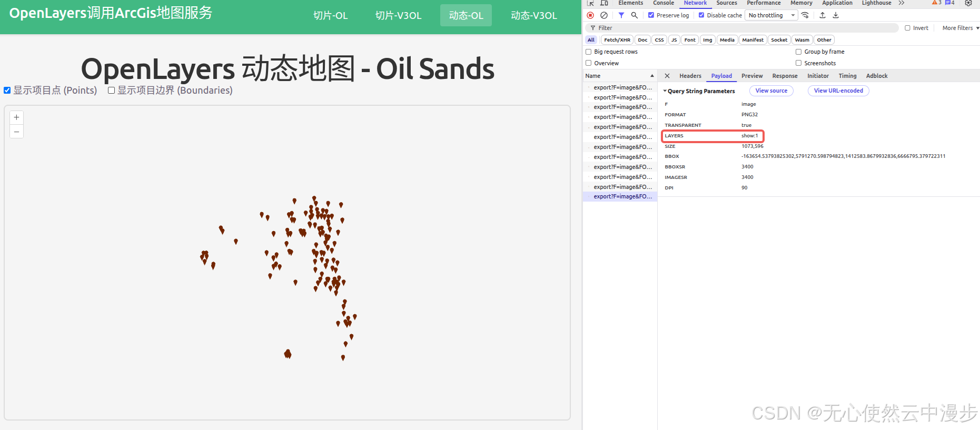This screenshot has height=430, width=980.
Task: Open network search with magnifier icon
Action: tap(635, 15)
